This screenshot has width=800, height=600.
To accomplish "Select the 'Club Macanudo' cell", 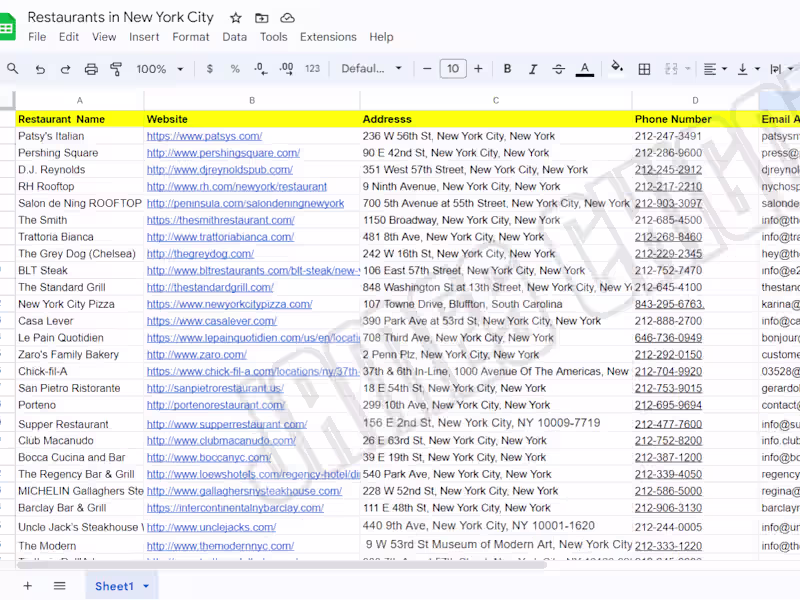I will [x=80, y=441].
